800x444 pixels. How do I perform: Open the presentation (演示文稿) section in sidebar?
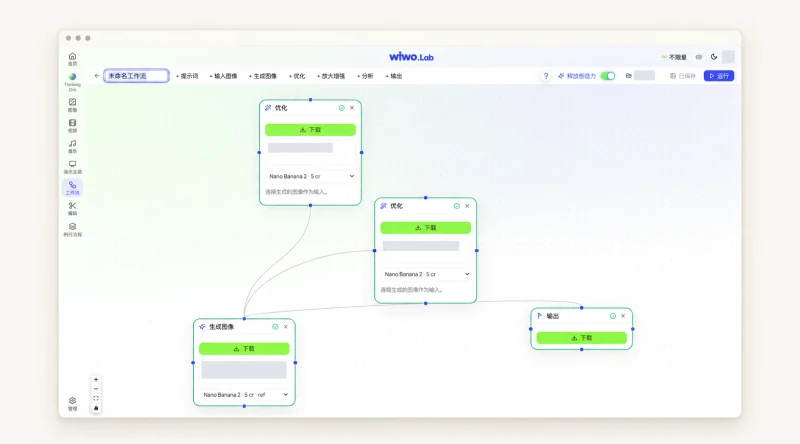click(72, 167)
